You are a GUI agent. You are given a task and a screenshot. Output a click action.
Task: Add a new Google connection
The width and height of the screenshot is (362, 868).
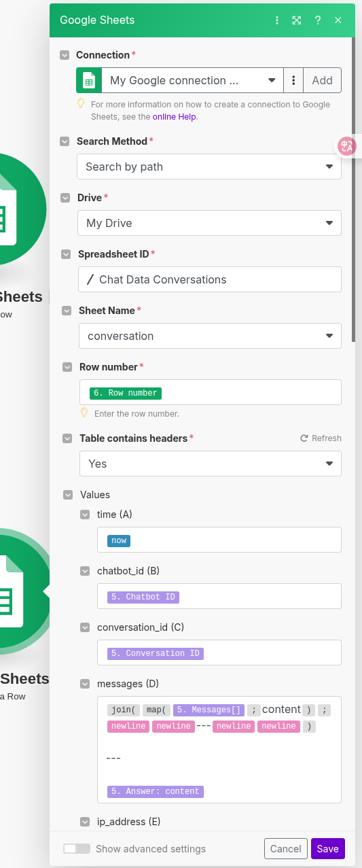tap(322, 80)
